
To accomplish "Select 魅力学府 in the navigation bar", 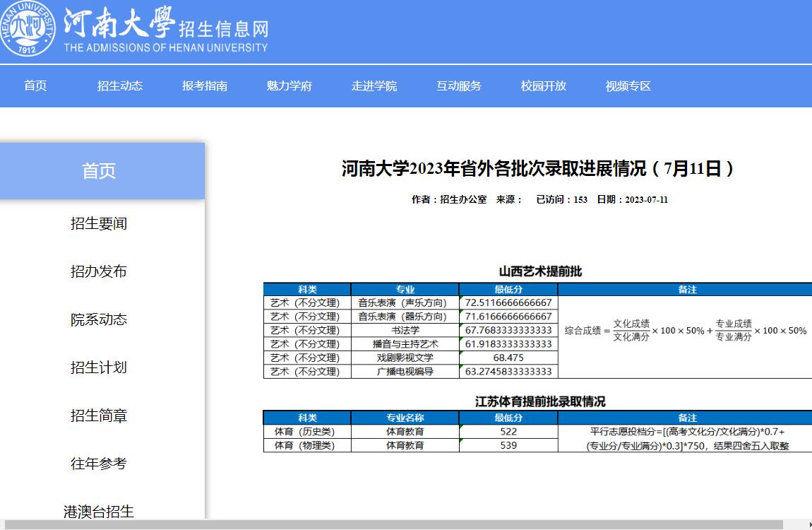I will coord(289,86).
